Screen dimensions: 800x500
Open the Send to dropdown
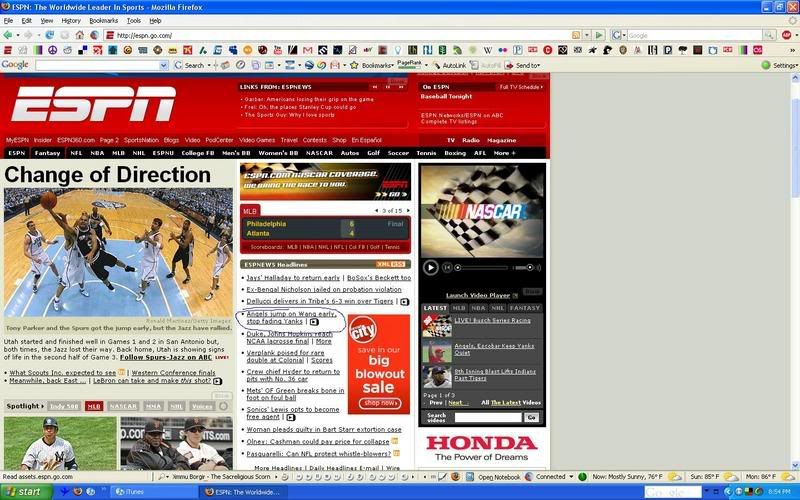tap(523, 65)
